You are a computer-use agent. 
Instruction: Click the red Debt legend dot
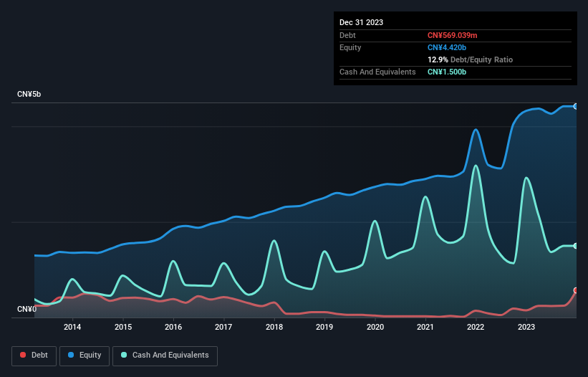[23, 355]
